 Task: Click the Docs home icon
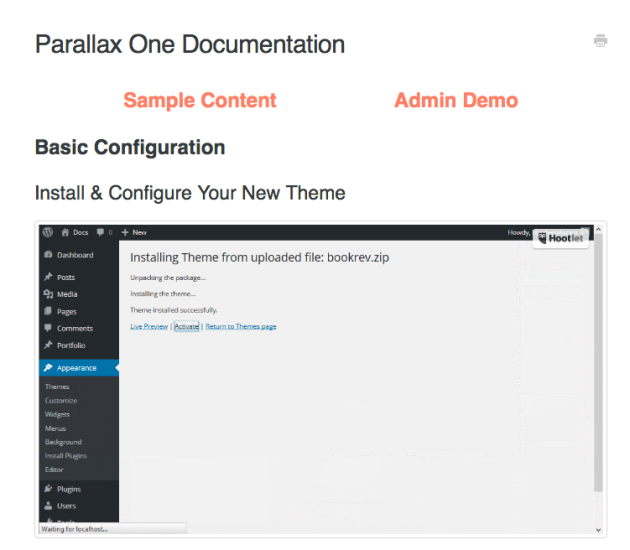click(65, 232)
